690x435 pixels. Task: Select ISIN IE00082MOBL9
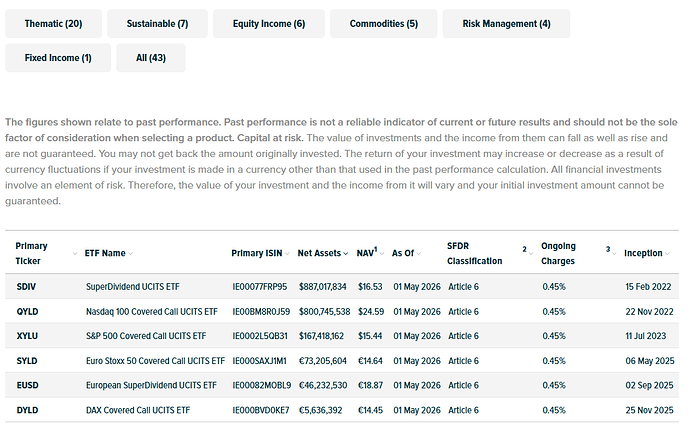pos(261,385)
